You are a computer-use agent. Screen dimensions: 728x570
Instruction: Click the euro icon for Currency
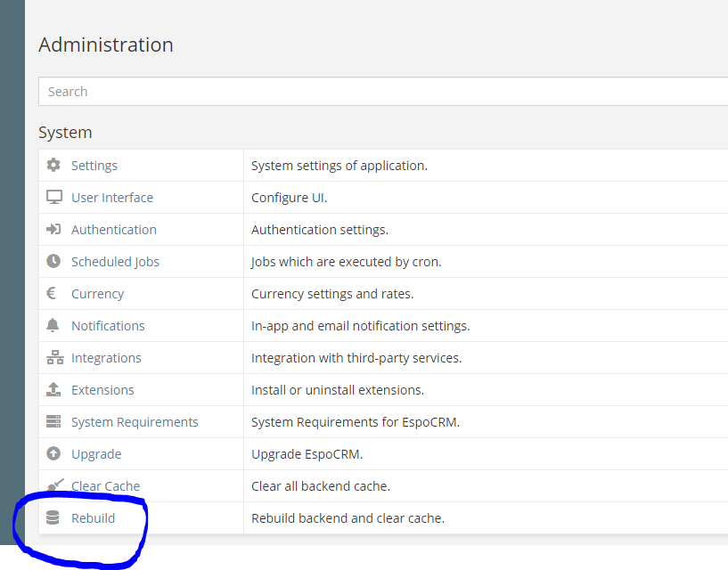tap(52, 294)
